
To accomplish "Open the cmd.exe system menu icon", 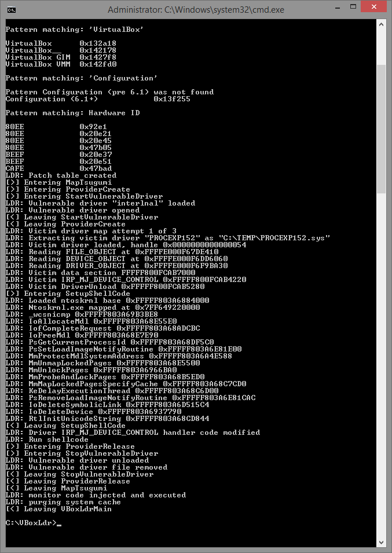I will point(11,9).
